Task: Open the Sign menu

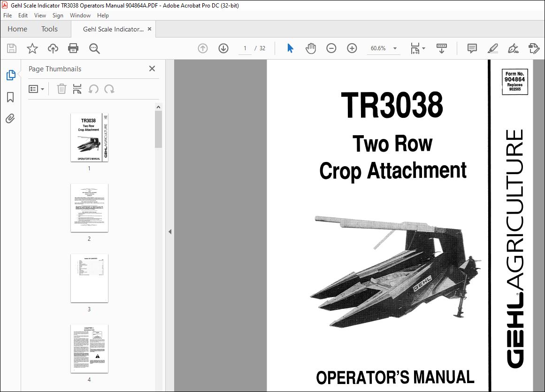Action: (x=58, y=15)
